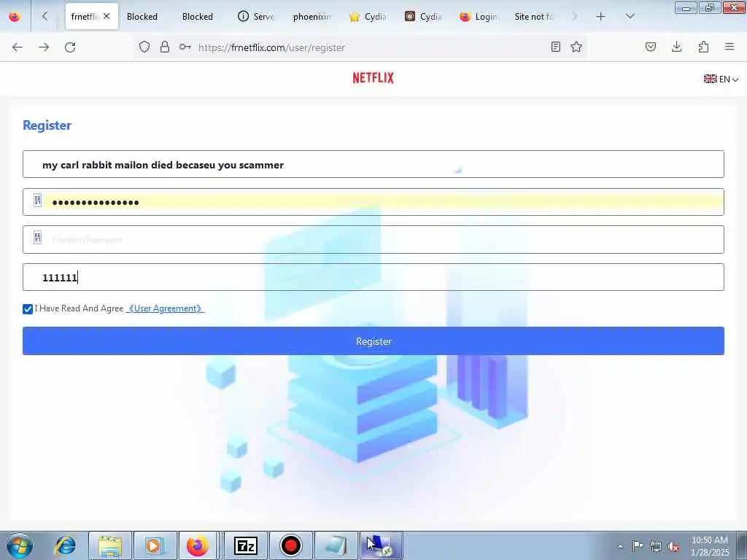The height and width of the screenshot is (560, 747).
Task: Open the tracking protection shield icon
Action: [144, 47]
